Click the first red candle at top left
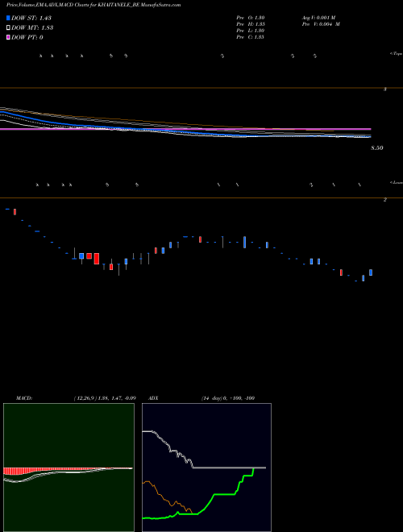403x532 pixels. pos(15,212)
